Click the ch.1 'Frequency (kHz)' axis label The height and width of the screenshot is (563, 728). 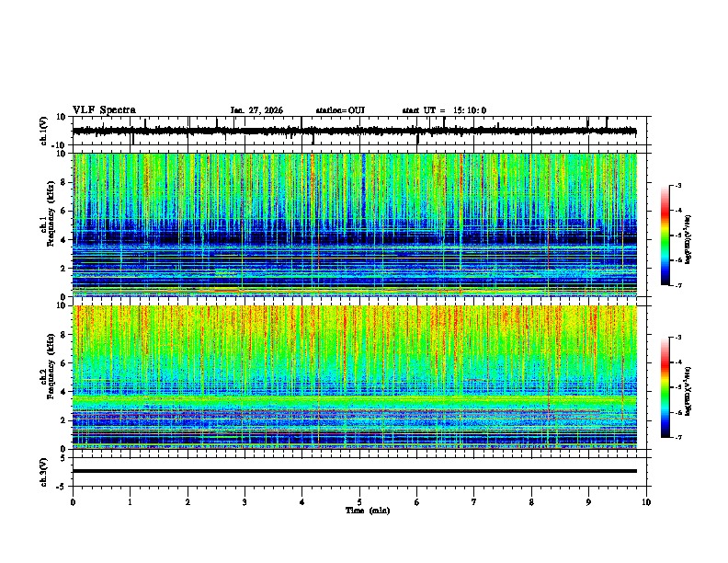[51, 213]
